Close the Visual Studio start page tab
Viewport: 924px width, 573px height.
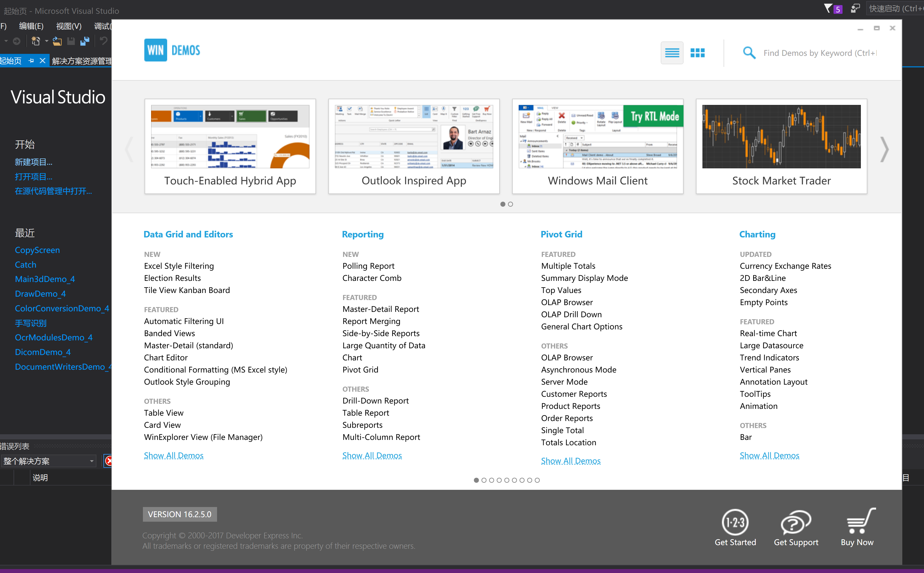(43, 61)
